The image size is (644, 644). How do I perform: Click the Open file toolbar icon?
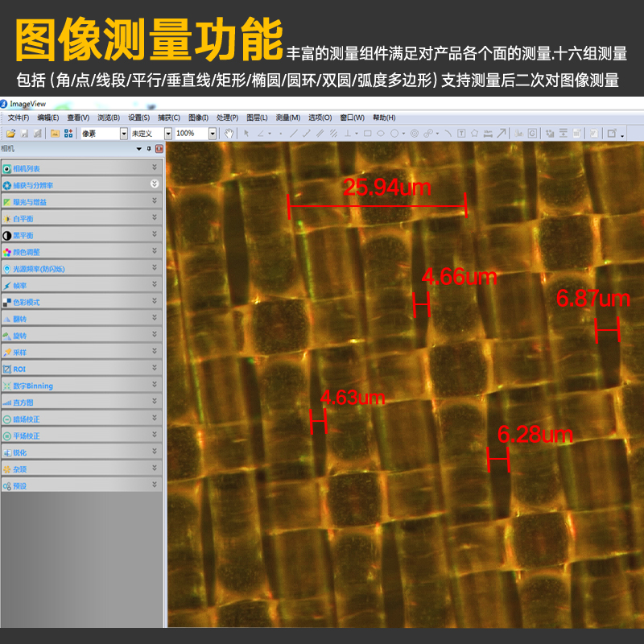click(x=11, y=134)
